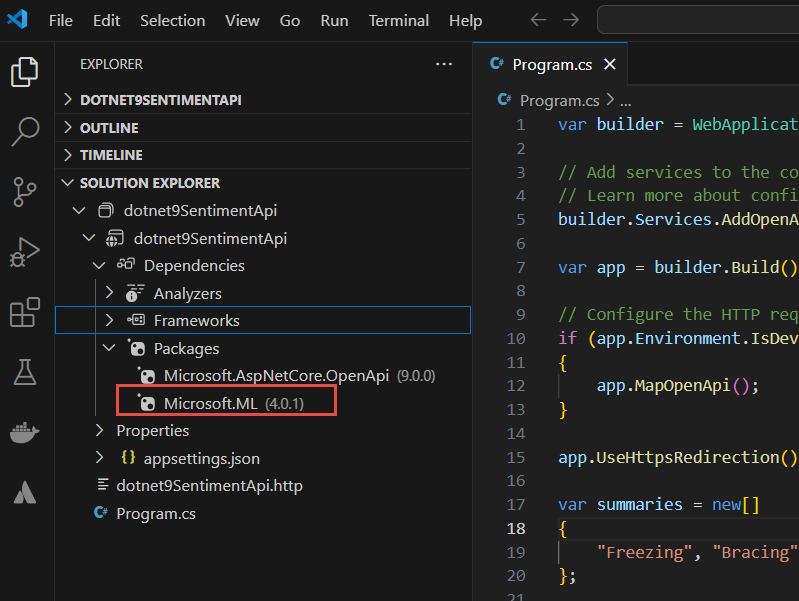The height and width of the screenshot is (601, 799).
Task: Open the Extensions view icon
Action: [x=24, y=312]
